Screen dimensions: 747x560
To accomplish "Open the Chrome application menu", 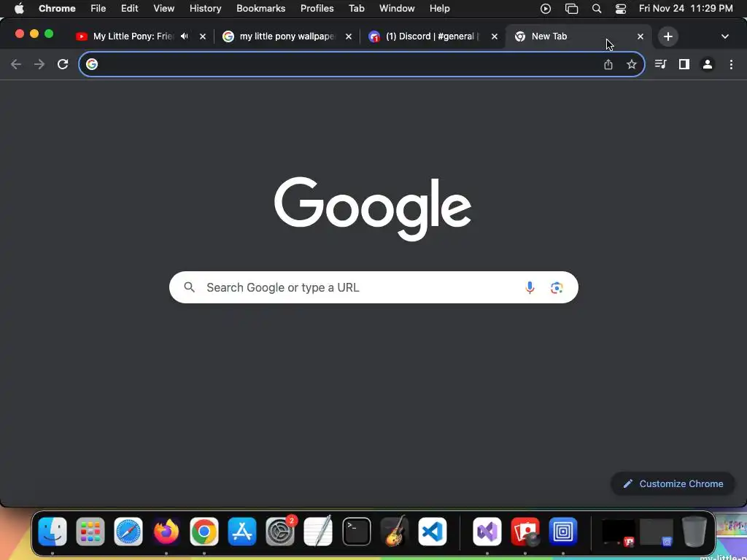I will point(57,9).
